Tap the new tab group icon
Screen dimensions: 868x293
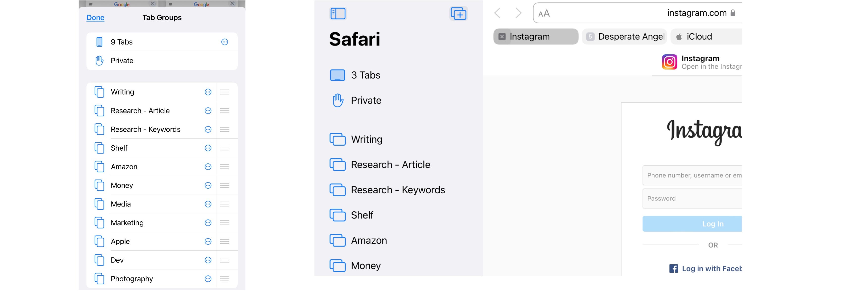459,13
